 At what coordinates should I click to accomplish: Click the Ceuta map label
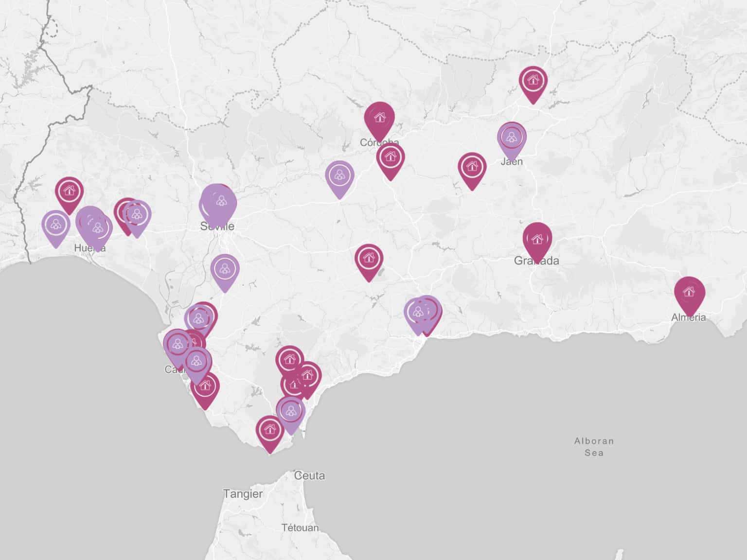309,475
